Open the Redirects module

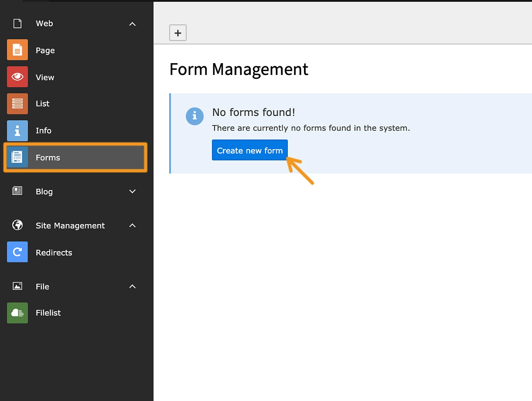(x=17, y=252)
